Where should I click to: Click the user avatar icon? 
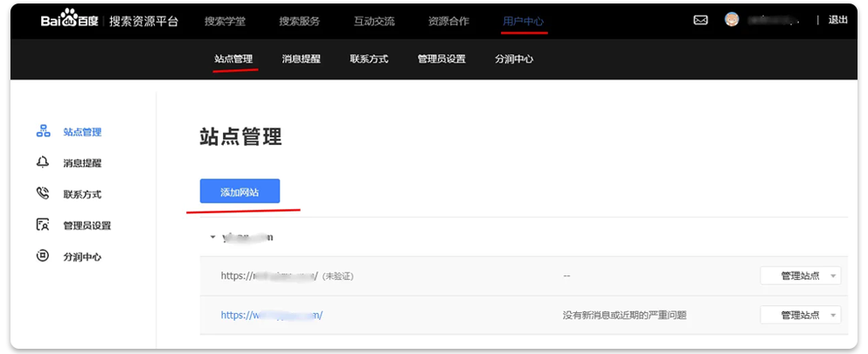pos(732,19)
